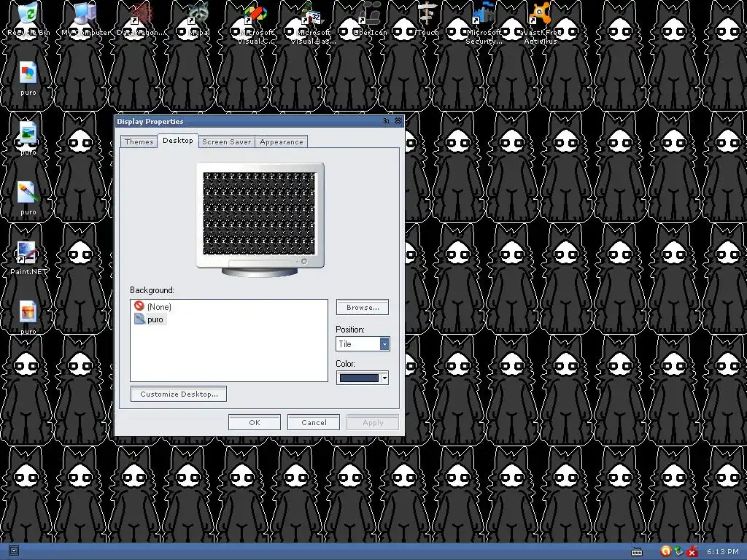Click the Browse... button
747x560 pixels.
[363, 307]
